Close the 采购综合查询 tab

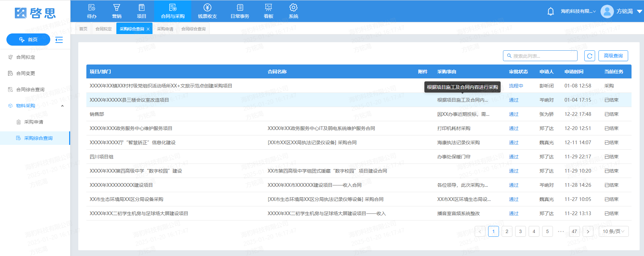[148, 29]
